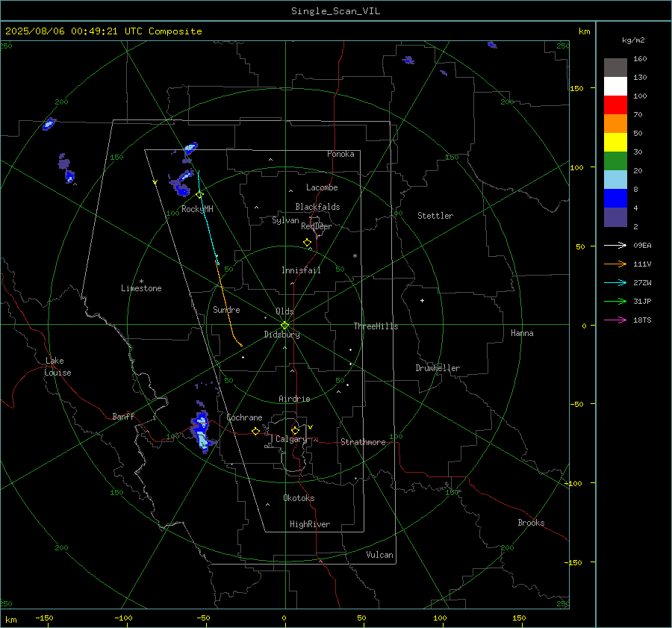Click the 160 value on color scale
The width and height of the screenshot is (672, 628).
coord(640,59)
